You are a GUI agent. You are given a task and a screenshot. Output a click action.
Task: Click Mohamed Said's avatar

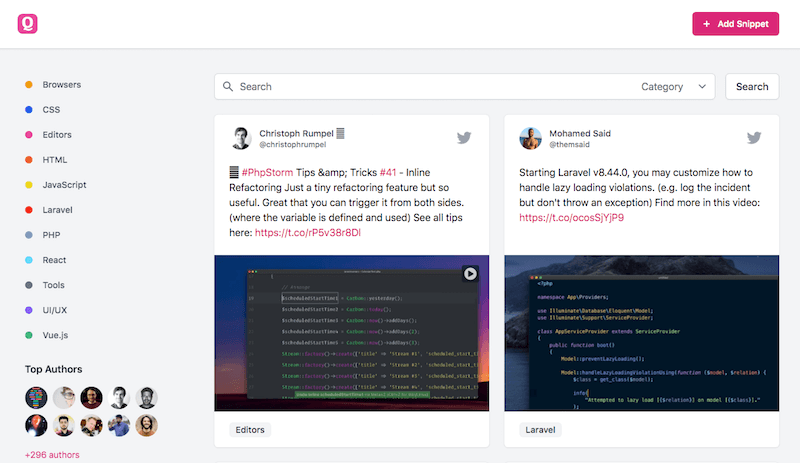(x=531, y=138)
